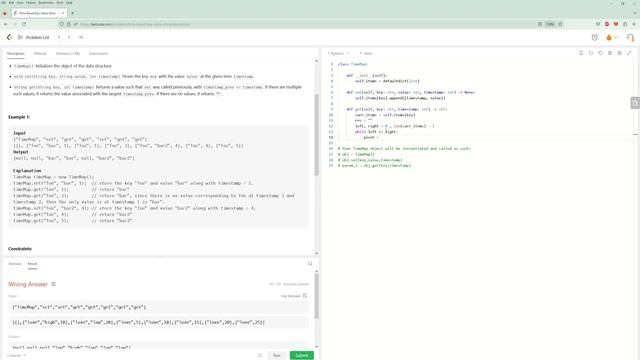Screen dimensions: 640x360
Task: Click the icon left of Run
Action: [260, 356]
